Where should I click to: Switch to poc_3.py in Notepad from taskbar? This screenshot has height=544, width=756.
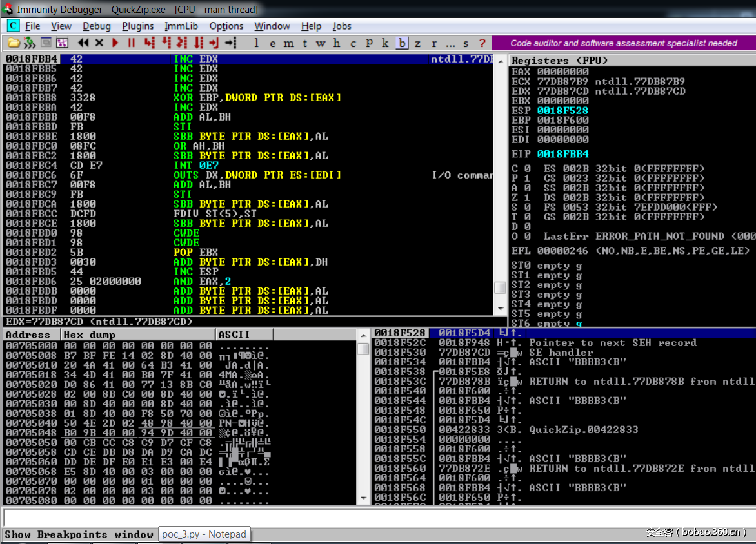204,534
